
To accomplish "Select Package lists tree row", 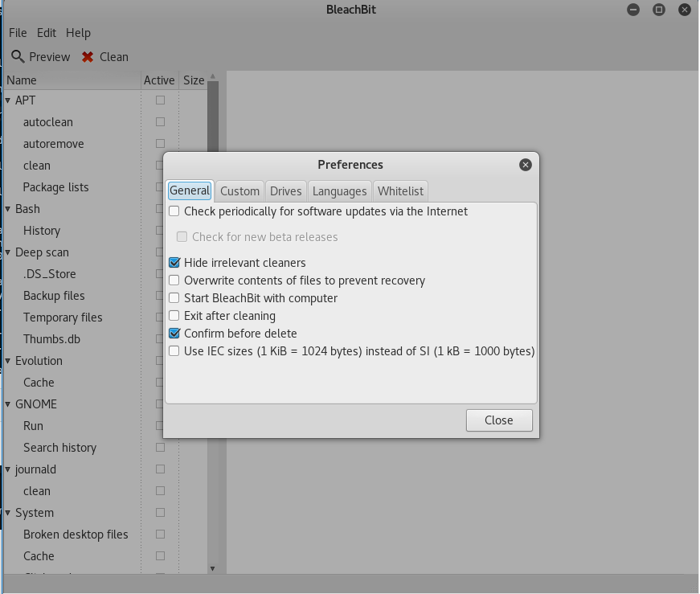I will (x=55, y=187).
